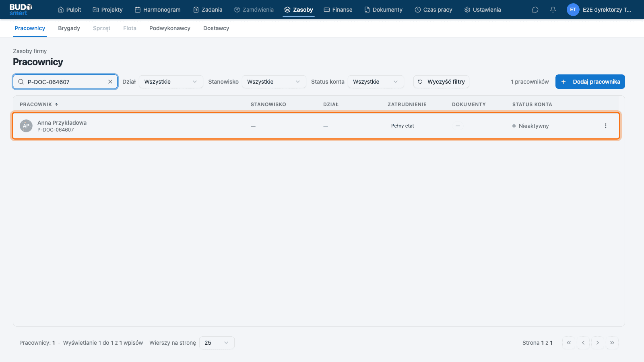Image resolution: width=644 pixels, height=362 pixels.
Task: Open Pulpit dashboard
Action: pos(70,10)
